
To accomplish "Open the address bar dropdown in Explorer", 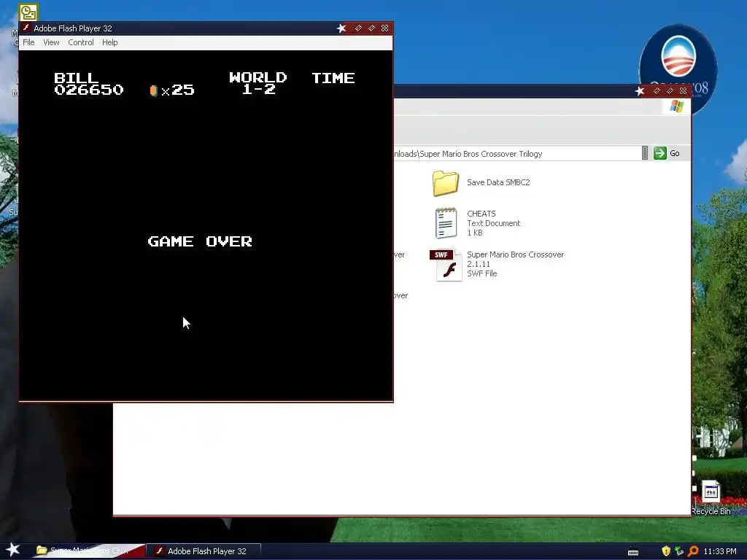I will tap(645, 153).
